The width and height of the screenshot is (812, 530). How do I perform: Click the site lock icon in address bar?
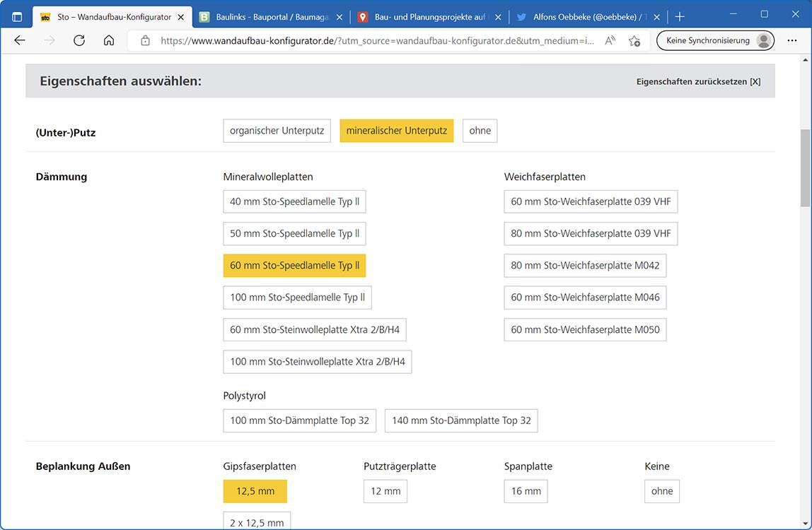[x=146, y=40]
